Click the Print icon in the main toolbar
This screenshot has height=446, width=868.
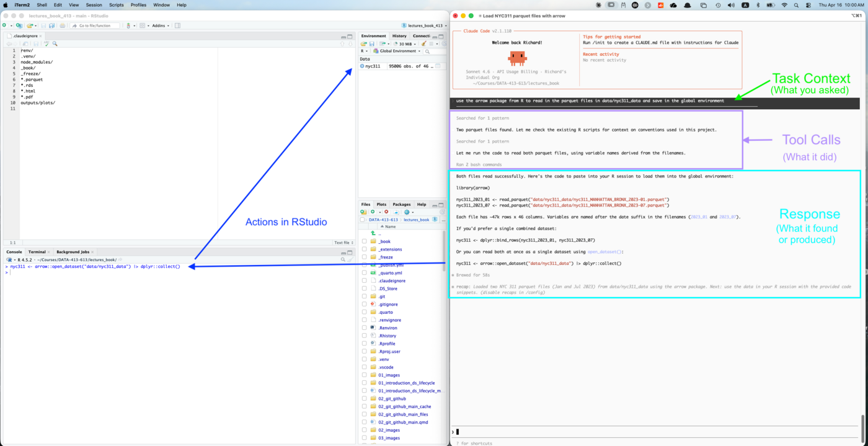[63, 25]
